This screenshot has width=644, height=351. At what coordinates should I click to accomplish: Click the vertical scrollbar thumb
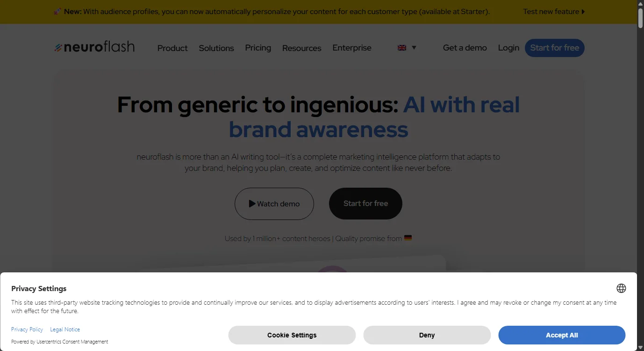coord(640,19)
